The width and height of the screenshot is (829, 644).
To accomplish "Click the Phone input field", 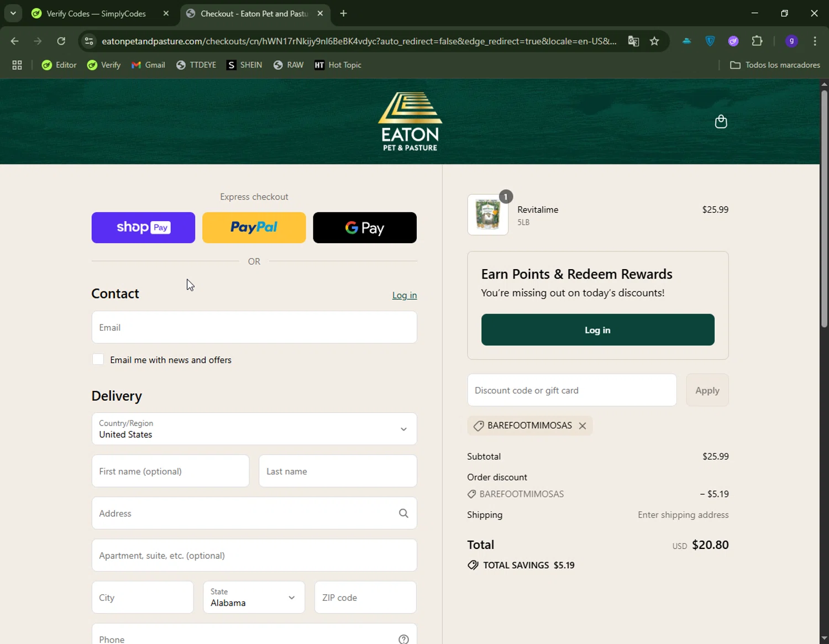I will [254, 635].
